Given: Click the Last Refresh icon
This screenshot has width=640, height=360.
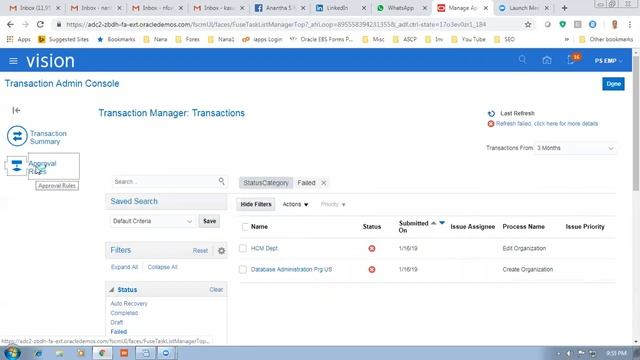Looking at the screenshot, I should [491, 113].
